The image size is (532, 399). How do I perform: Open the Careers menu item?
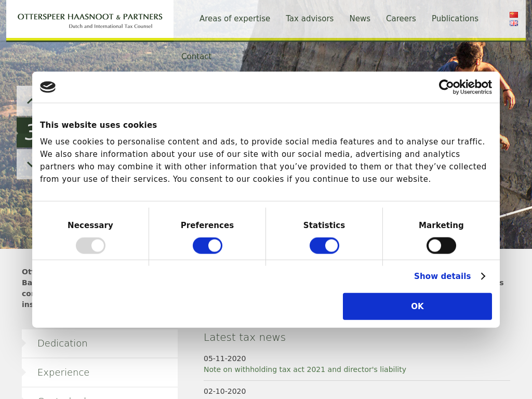401,19
